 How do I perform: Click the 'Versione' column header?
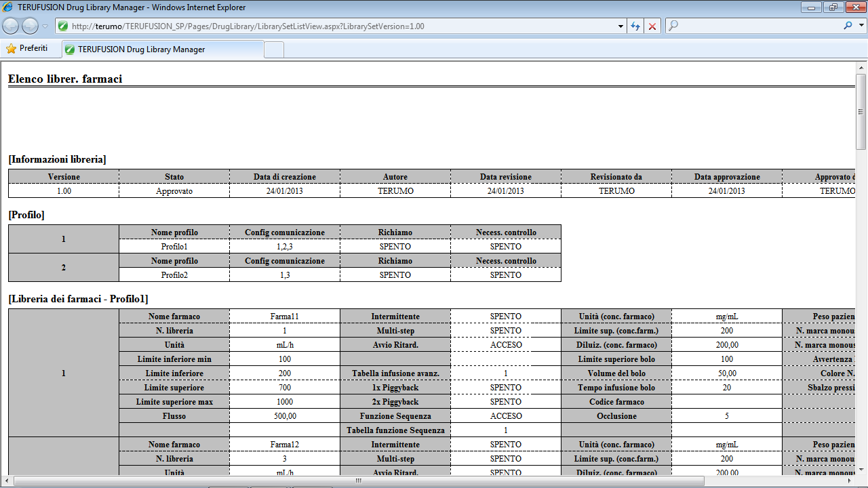(64, 177)
